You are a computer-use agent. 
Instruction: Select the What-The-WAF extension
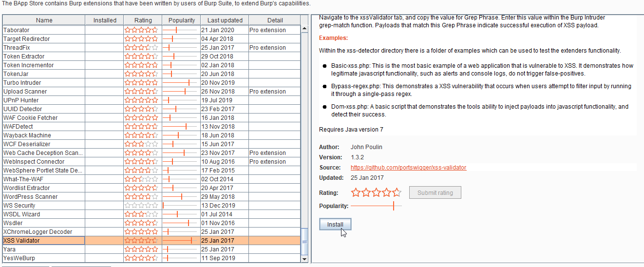coord(152,179)
